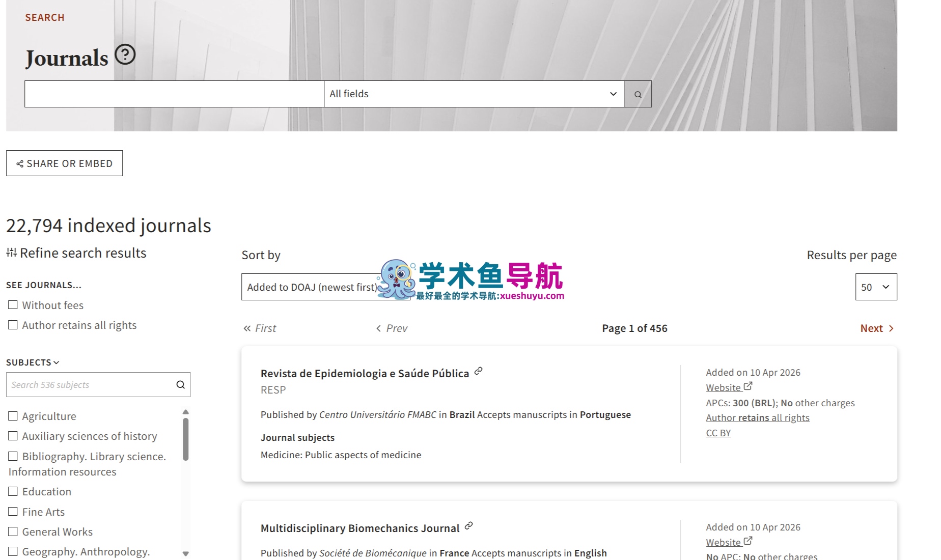The width and height of the screenshot is (941, 560).
Task: Click the octopus logo watermark
Action: [x=397, y=279]
